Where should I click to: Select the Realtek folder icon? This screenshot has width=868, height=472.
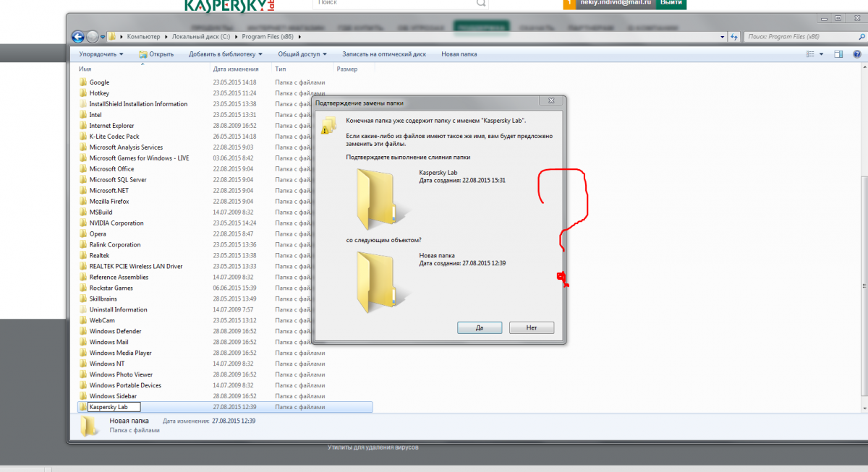coord(83,256)
